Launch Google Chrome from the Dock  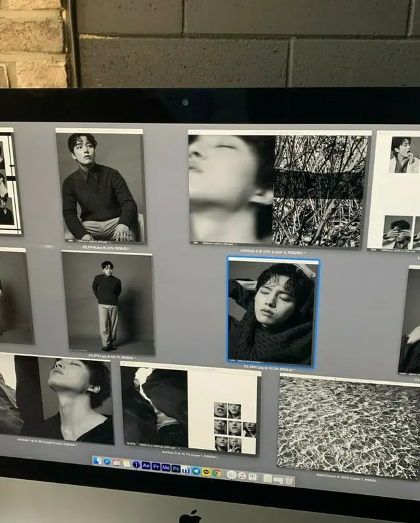217,473
